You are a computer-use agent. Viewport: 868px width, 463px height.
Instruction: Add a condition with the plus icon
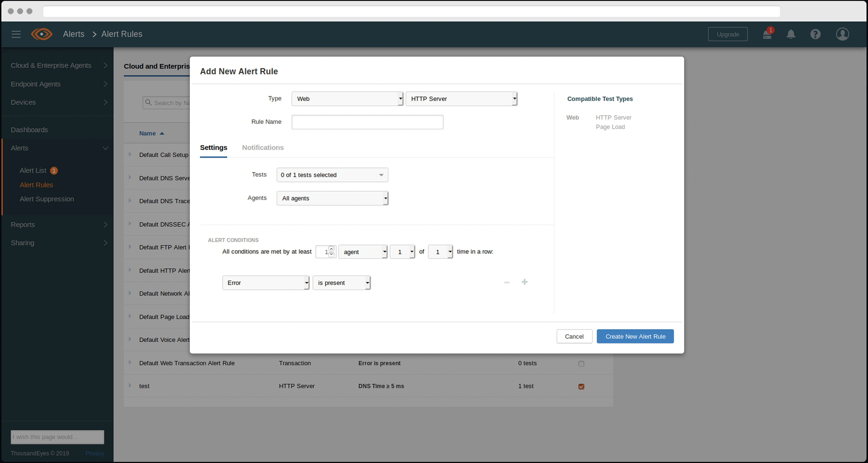click(x=524, y=282)
